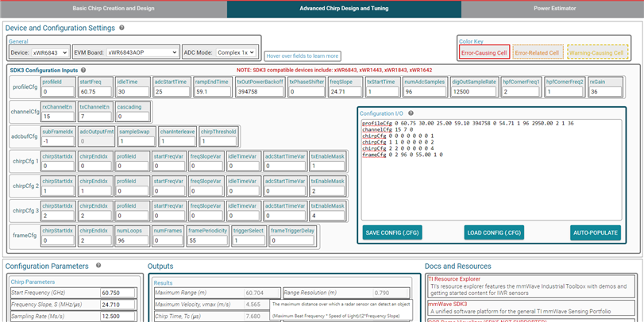Edit the chirpThreshold field
This screenshot has height=322, width=644.
pyautogui.click(x=218, y=141)
